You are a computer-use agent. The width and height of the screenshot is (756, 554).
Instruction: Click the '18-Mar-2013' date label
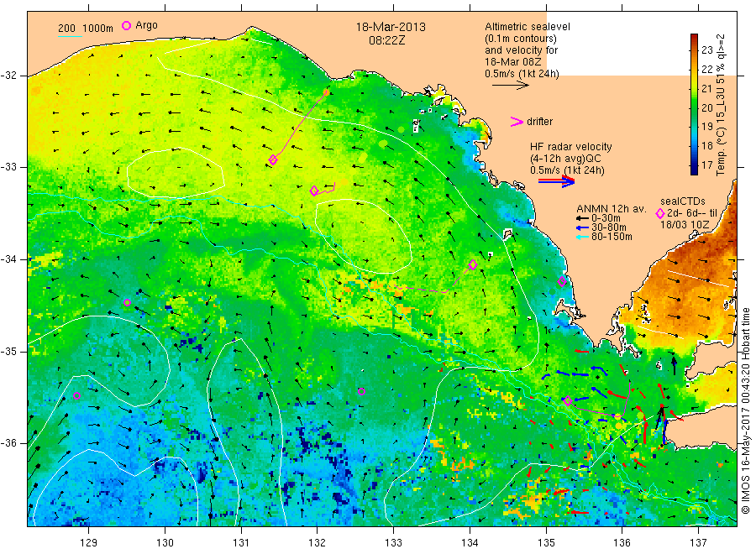[x=391, y=27]
